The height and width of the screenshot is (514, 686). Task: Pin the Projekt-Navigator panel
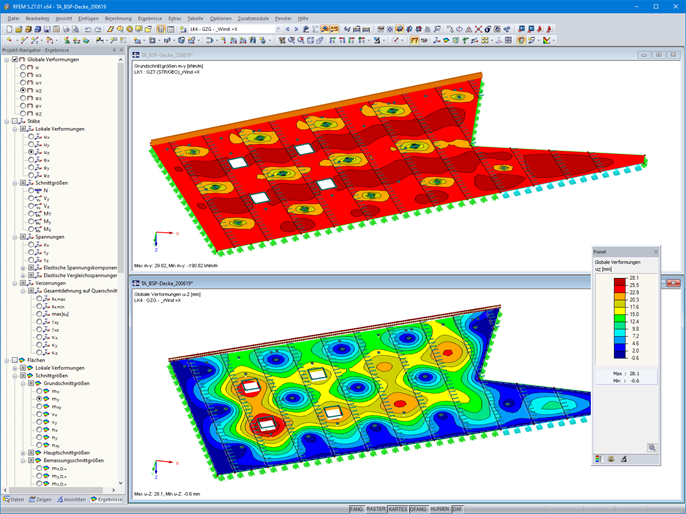(x=115, y=50)
